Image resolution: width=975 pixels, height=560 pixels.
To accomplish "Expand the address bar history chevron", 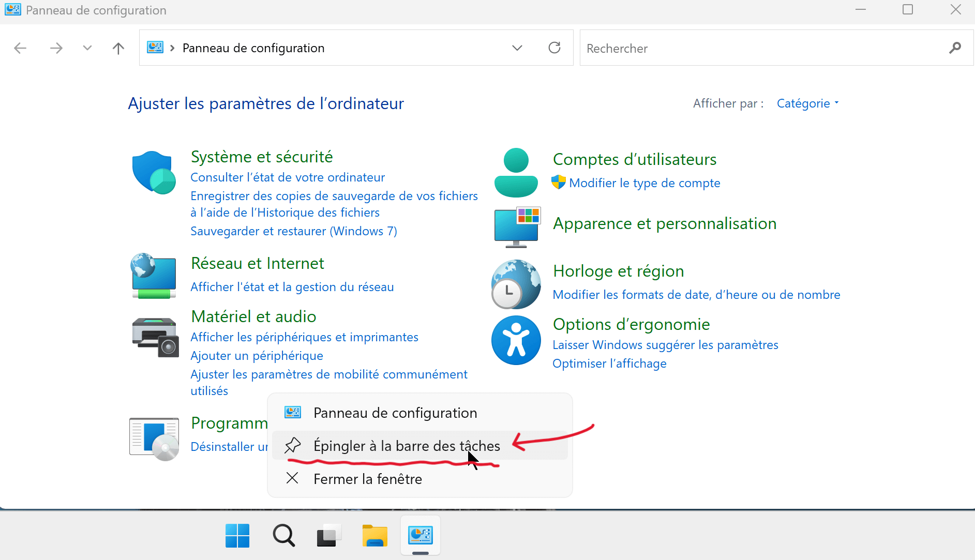I will click(517, 48).
